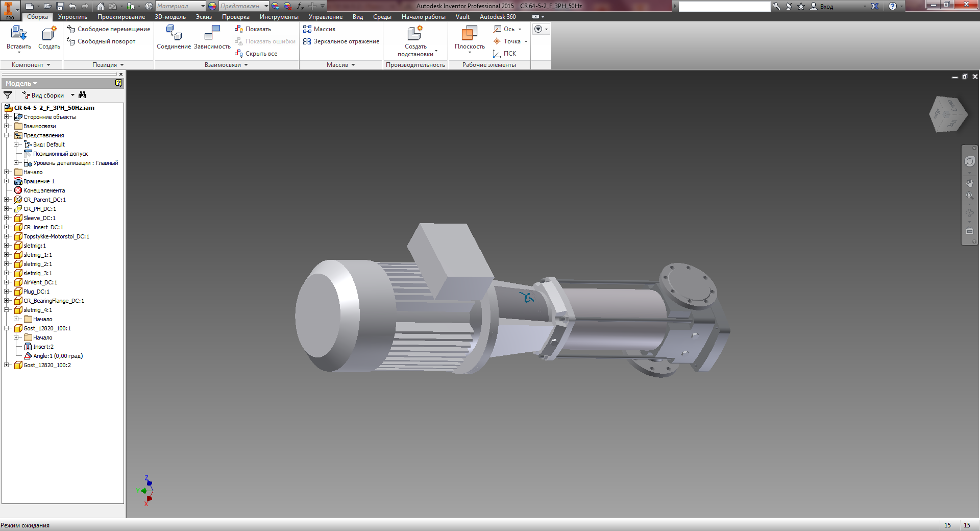Click Создать подстановки icon
The height and width of the screenshot is (531, 980).
point(415,33)
